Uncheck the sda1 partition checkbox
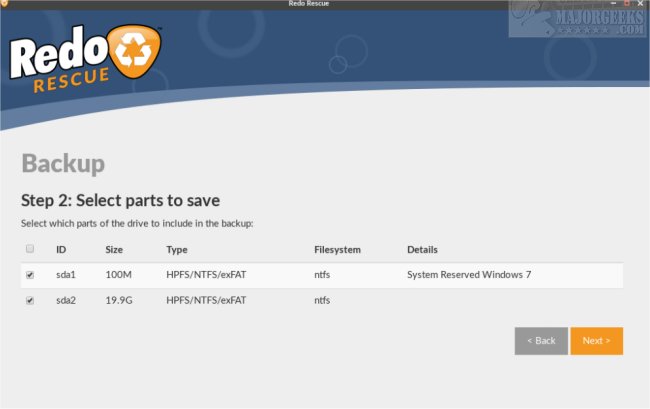 [30, 275]
